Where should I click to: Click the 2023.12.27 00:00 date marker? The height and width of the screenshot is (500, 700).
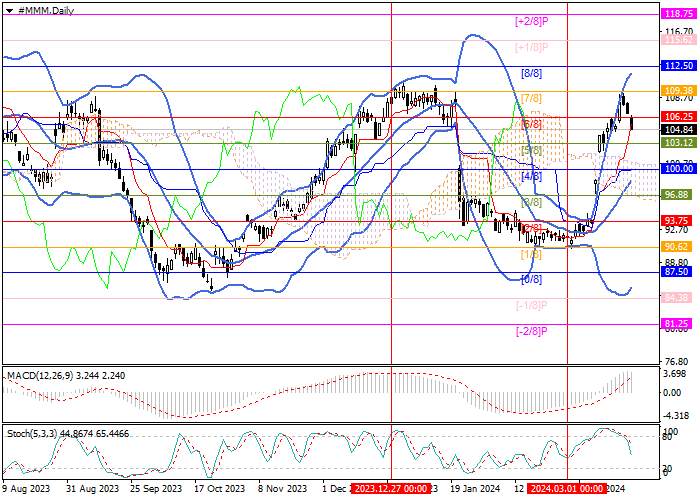tap(391, 488)
